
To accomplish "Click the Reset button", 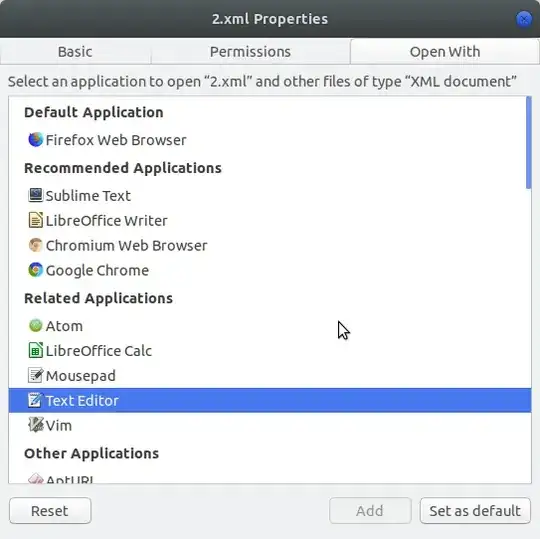I will coord(50,510).
